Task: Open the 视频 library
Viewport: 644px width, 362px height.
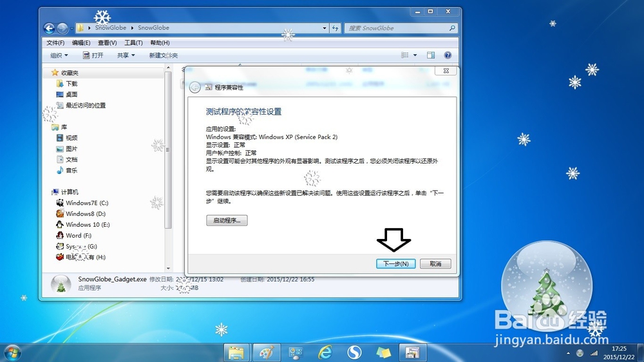Action: click(71, 138)
